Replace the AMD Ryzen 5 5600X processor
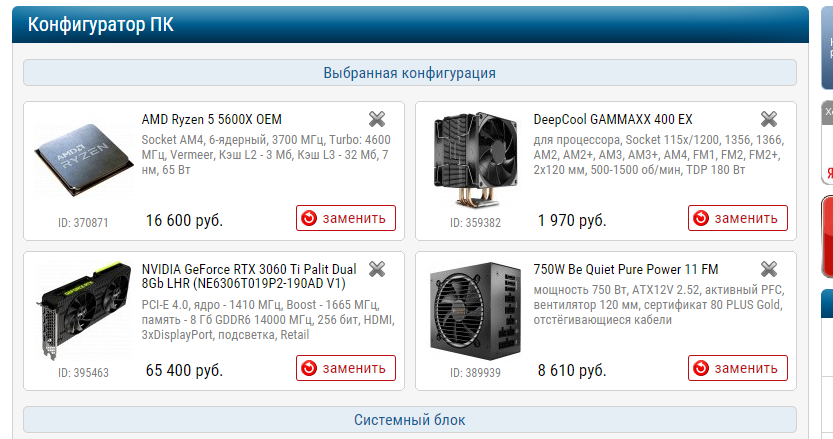 [346, 218]
